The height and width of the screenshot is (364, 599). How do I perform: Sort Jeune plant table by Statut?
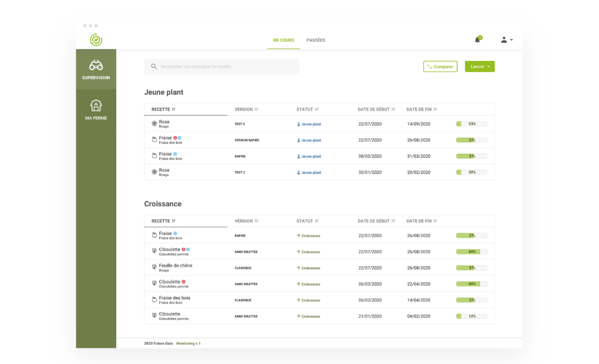tap(307, 109)
